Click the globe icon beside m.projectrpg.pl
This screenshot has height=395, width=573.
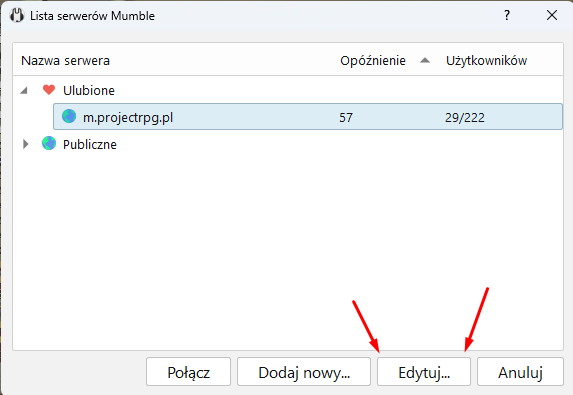pos(69,116)
